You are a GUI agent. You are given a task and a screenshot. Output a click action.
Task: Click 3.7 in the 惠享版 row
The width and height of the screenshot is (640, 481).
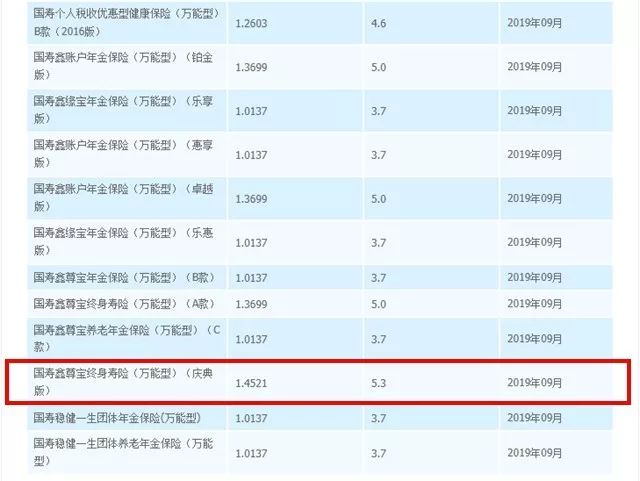coord(378,155)
